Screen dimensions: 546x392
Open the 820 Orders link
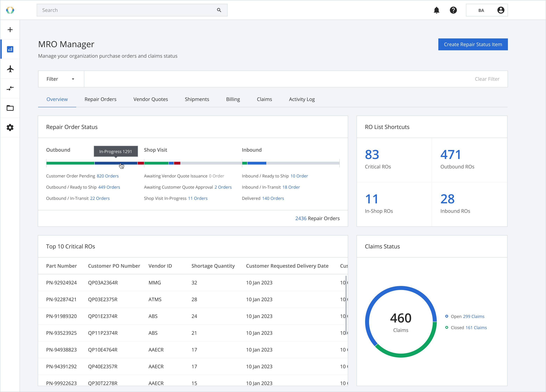108,176
